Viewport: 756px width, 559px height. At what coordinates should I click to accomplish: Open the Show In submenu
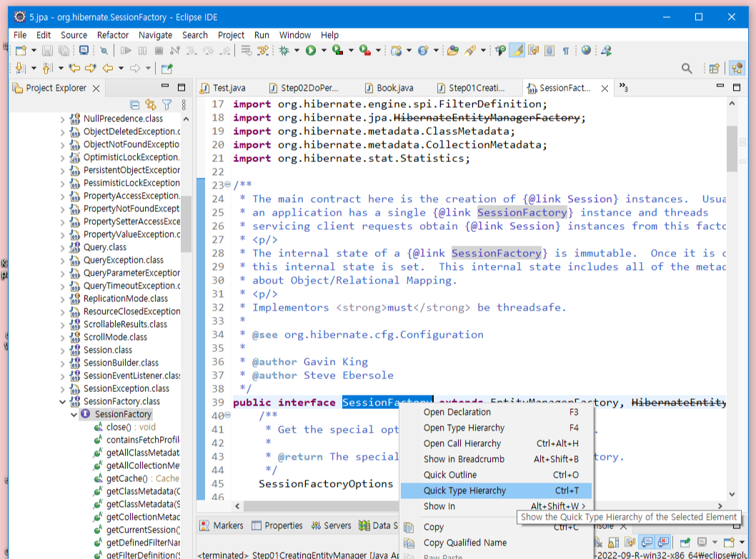pos(496,506)
